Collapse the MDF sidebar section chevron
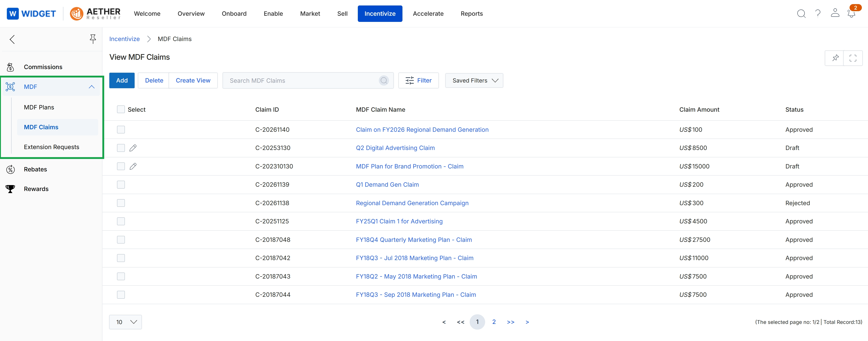The width and height of the screenshot is (868, 341). point(92,87)
